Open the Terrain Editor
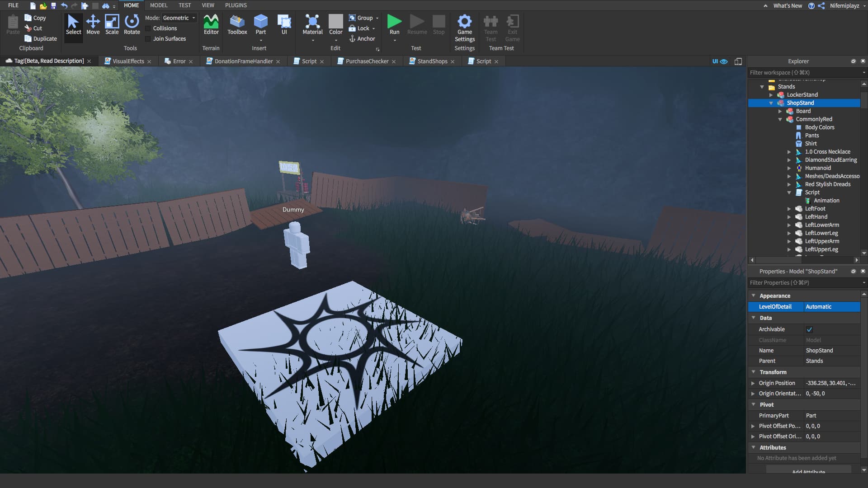The height and width of the screenshot is (488, 868). (x=211, y=24)
